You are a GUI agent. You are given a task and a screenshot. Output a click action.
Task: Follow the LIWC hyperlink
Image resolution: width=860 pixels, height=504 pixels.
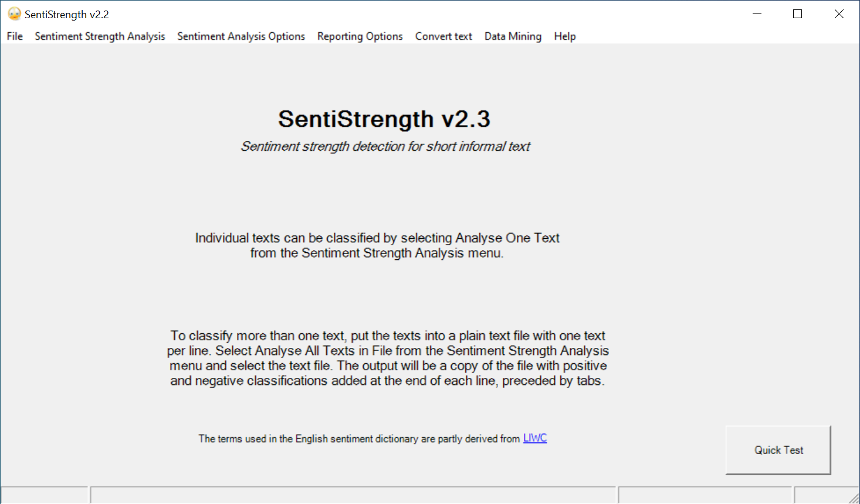tap(534, 438)
